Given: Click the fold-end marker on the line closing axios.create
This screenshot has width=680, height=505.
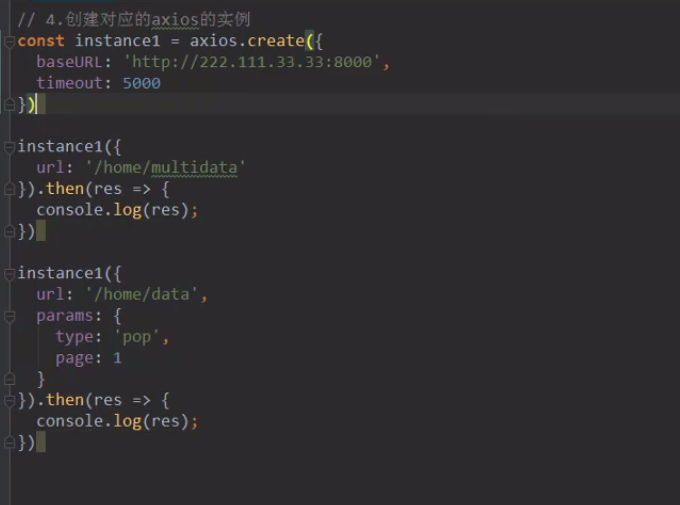Looking at the screenshot, I should (x=9, y=105).
